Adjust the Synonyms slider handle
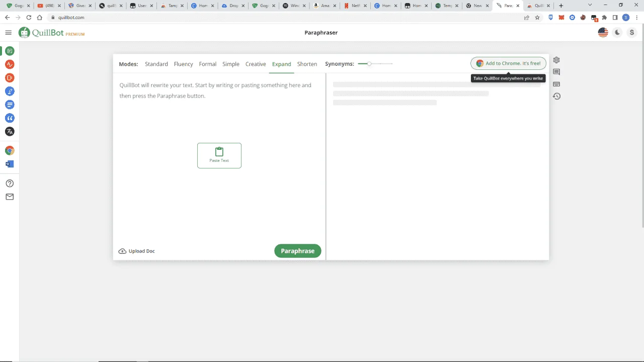 click(x=369, y=64)
